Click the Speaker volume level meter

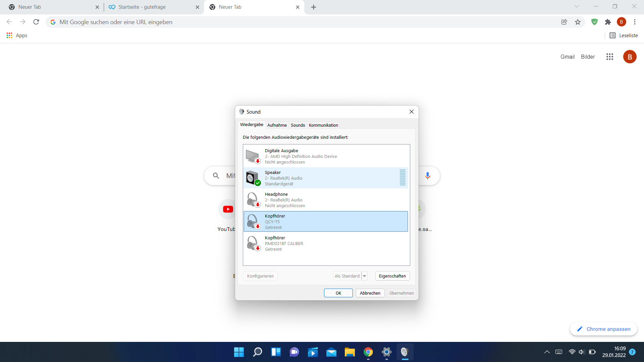(402, 178)
